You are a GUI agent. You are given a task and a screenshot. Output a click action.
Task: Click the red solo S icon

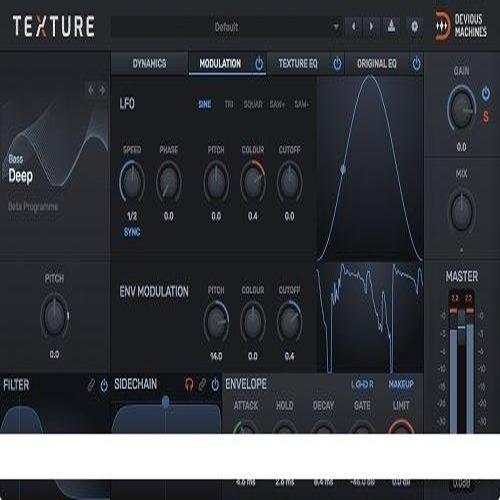coord(486,117)
